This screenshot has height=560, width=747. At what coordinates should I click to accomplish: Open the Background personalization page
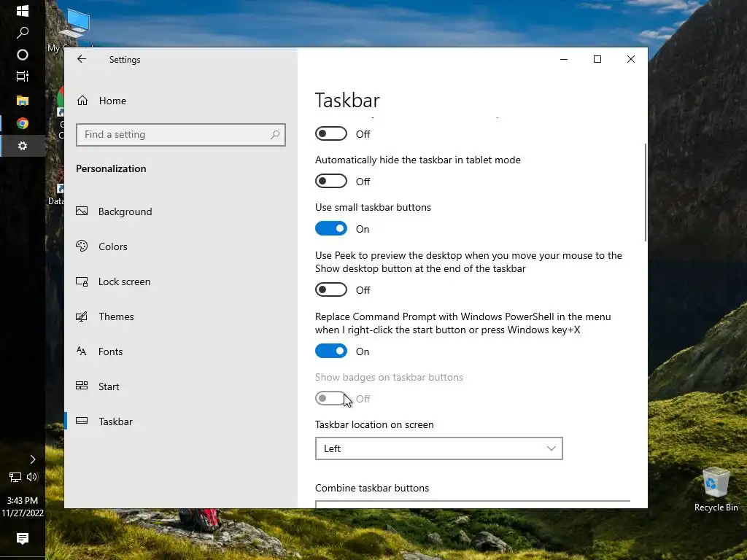tap(115, 211)
